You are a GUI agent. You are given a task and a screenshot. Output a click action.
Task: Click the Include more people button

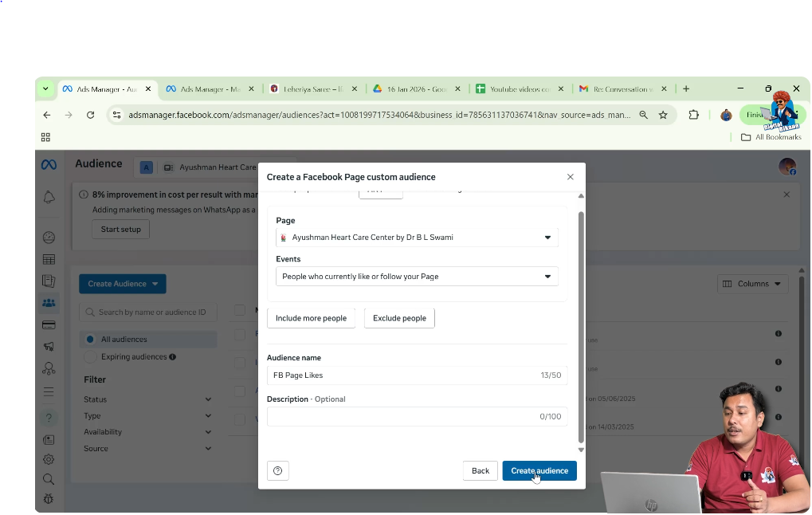point(311,317)
